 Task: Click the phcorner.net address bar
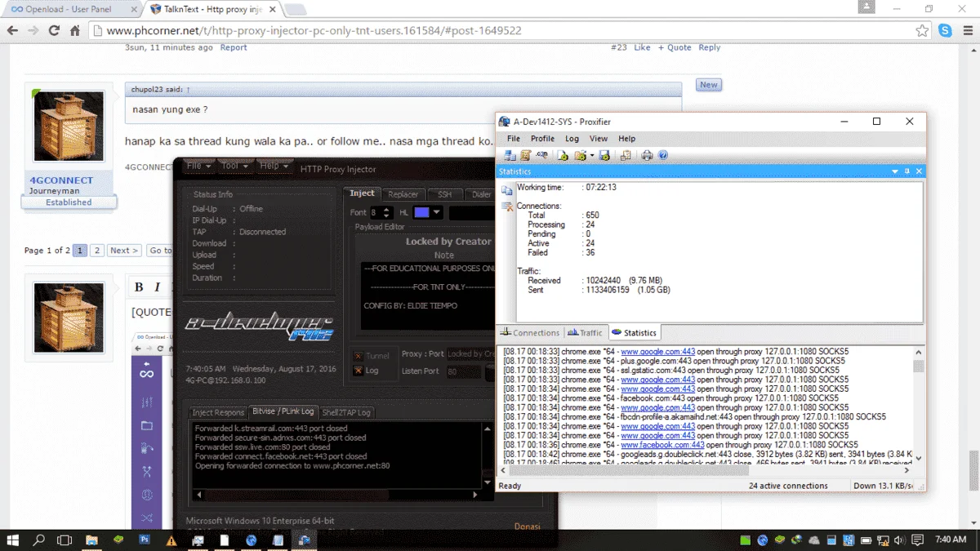[506, 31]
